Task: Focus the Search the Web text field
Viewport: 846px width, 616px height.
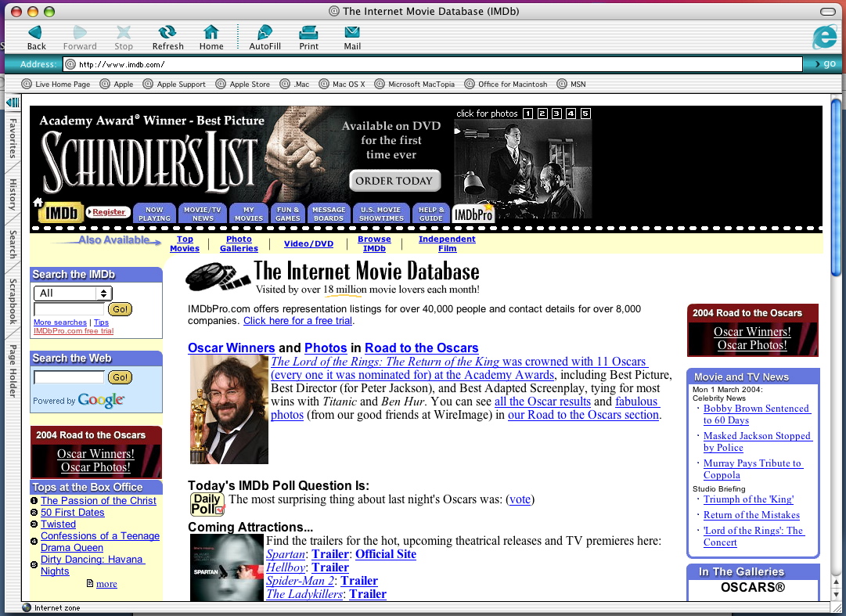Action: (69, 377)
